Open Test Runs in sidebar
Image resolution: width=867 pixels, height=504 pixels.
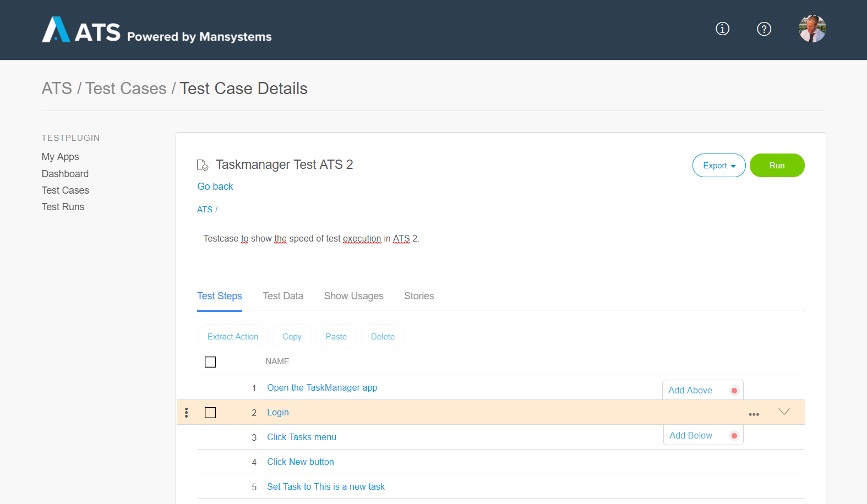tap(63, 207)
